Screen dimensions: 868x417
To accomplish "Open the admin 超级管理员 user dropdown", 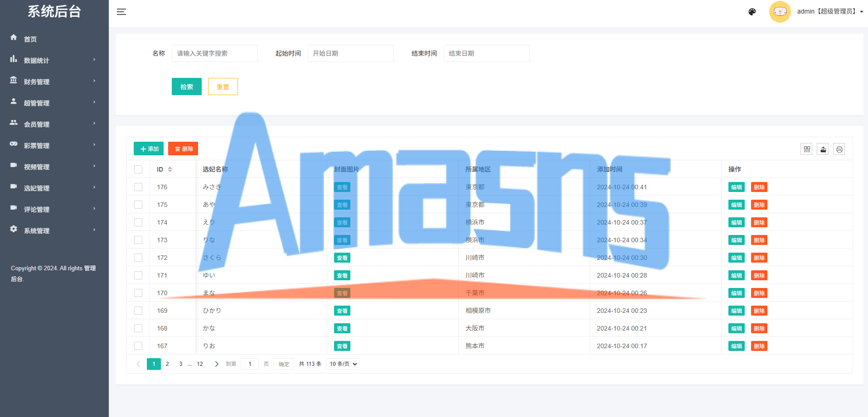I will [830, 12].
